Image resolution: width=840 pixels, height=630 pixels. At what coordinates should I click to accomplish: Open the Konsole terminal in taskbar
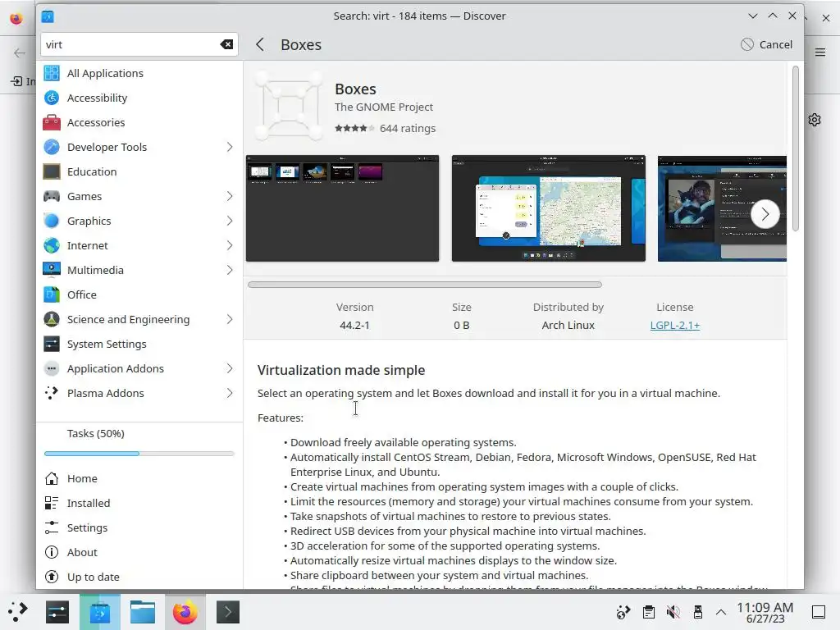(x=228, y=612)
